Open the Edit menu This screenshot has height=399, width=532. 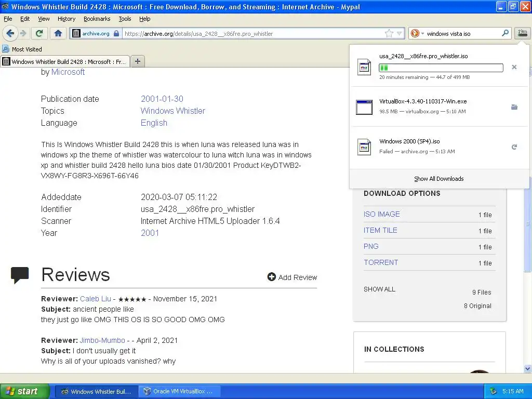(25, 19)
